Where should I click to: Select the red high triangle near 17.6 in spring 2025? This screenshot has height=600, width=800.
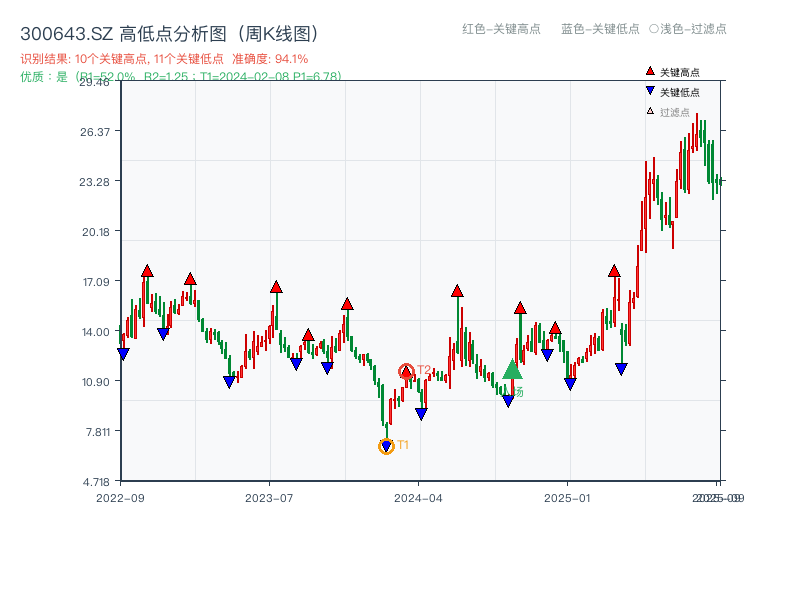[x=614, y=271]
